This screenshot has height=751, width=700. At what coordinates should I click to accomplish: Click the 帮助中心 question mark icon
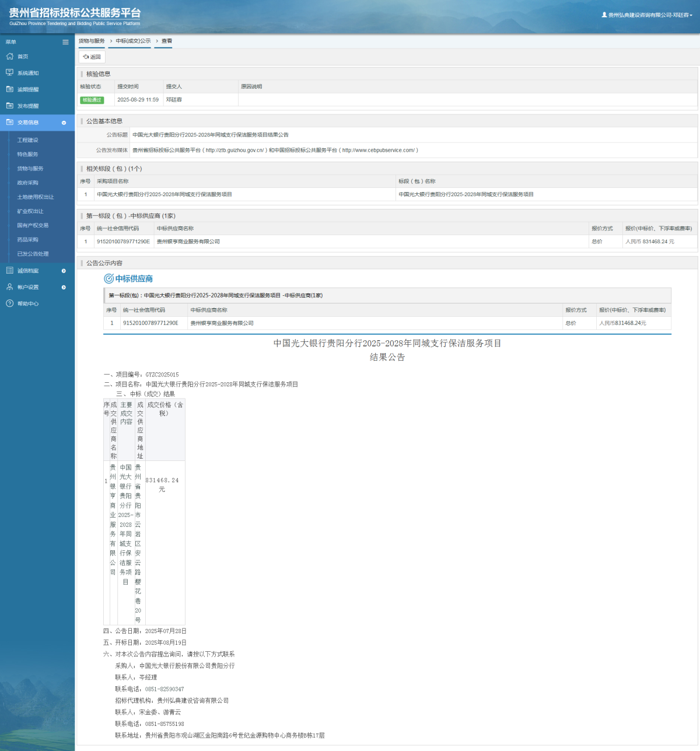coord(9,303)
